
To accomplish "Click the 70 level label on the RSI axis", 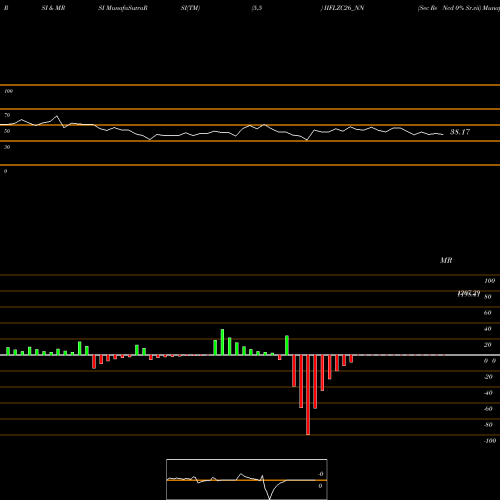I will pos(7,115).
